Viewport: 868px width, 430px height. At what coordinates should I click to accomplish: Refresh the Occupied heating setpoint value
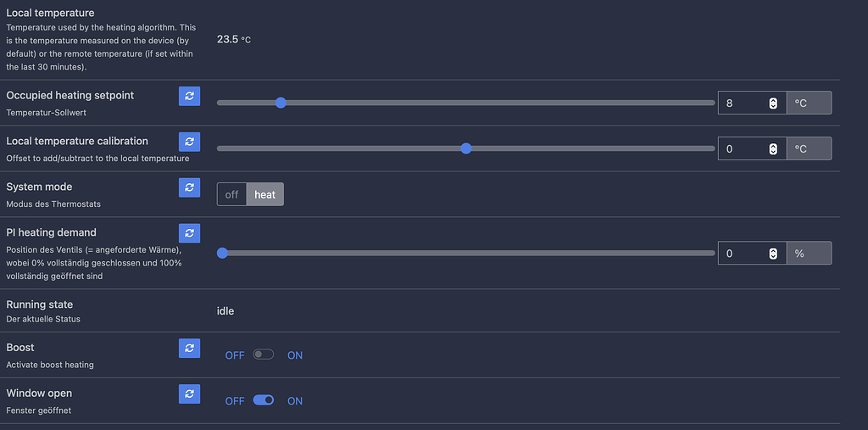[x=189, y=96]
